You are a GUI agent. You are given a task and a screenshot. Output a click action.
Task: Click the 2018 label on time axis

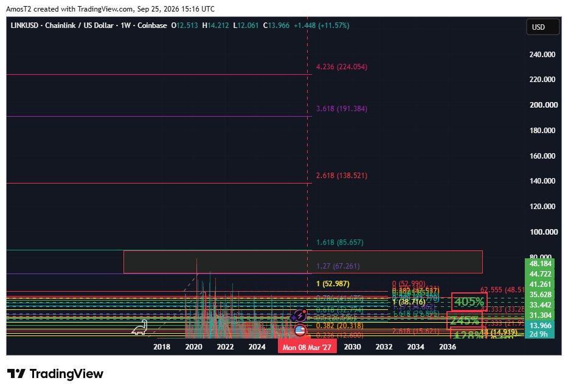[x=162, y=347]
